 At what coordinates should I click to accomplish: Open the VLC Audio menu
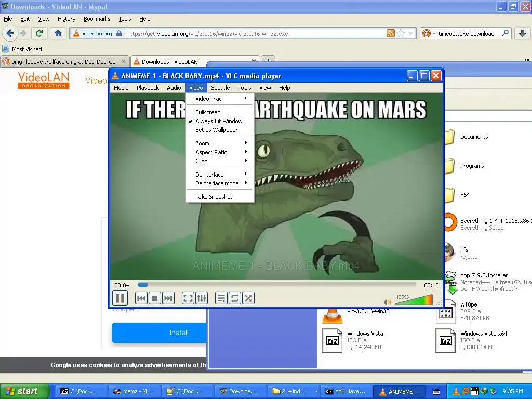click(x=174, y=88)
